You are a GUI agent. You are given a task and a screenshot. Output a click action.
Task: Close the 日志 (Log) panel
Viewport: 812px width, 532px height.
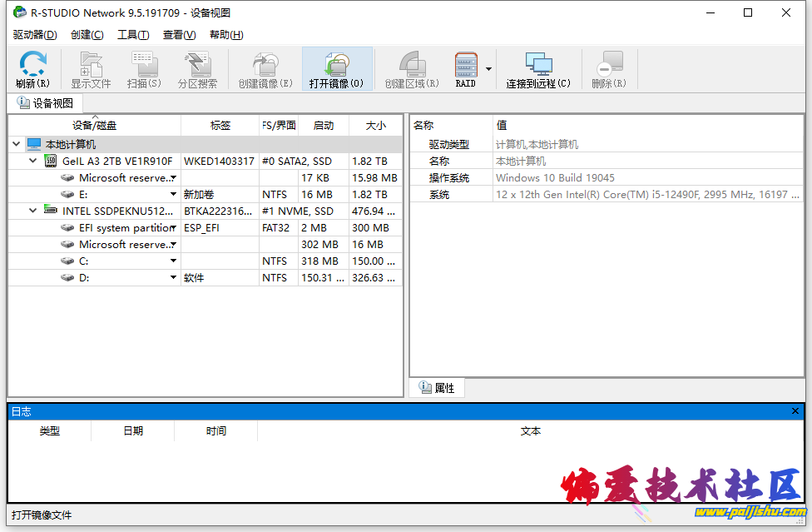coord(795,410)
